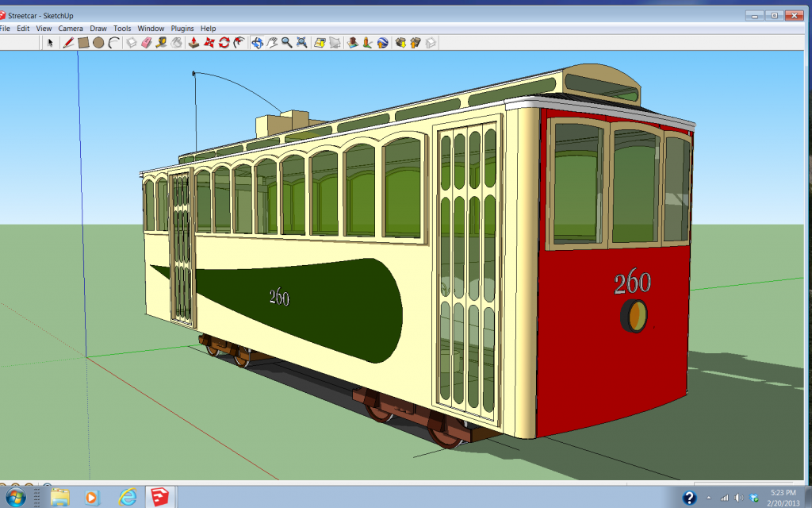The image size is (812, 508).
Task: Click the Photo Textures icon
Action: coord(368,43)
